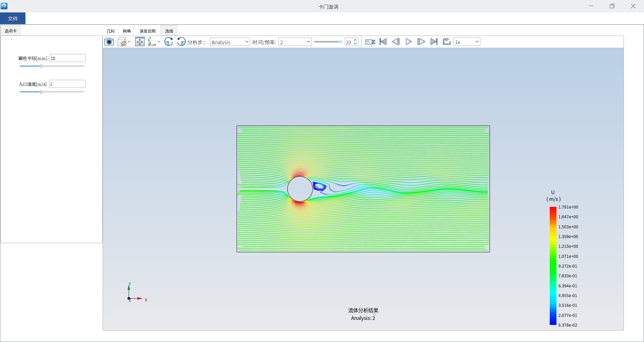
Task: Expand the 1x playback speed dropdown
Action: pos(467,42)
